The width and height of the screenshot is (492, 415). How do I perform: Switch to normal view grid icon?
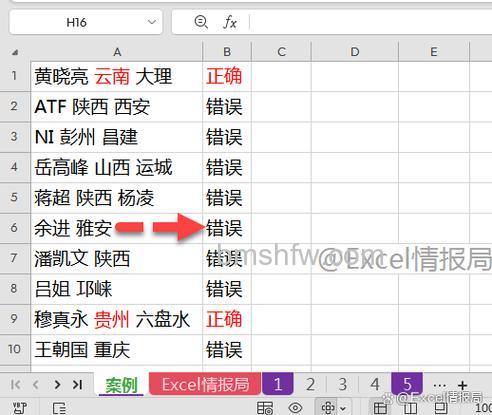pos(380,408)
